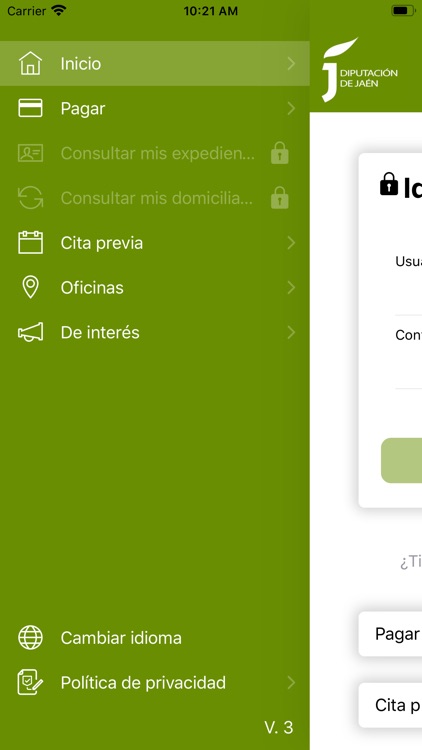
Task: Click the pale green login button
Action: coord(401,460)
